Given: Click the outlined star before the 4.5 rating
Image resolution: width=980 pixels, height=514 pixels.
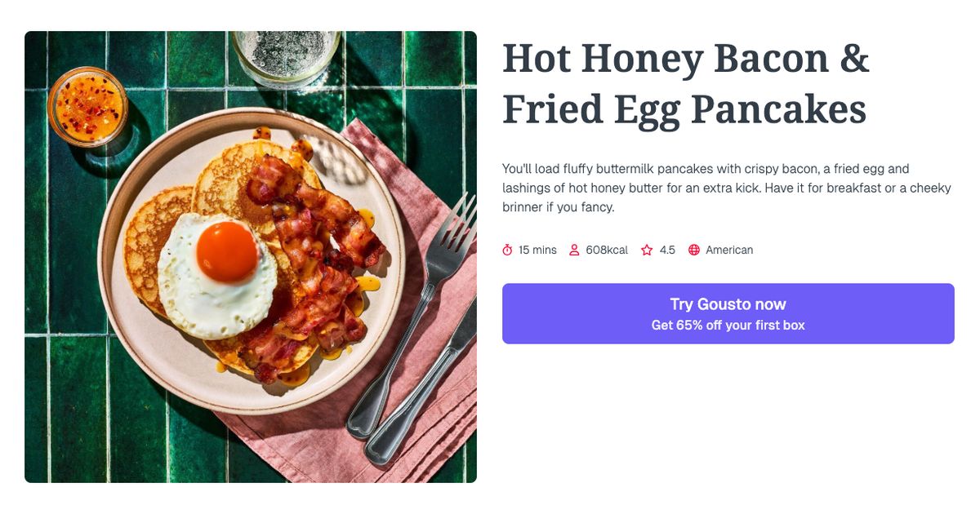Looking at the screenshot, I should point(646,250).
